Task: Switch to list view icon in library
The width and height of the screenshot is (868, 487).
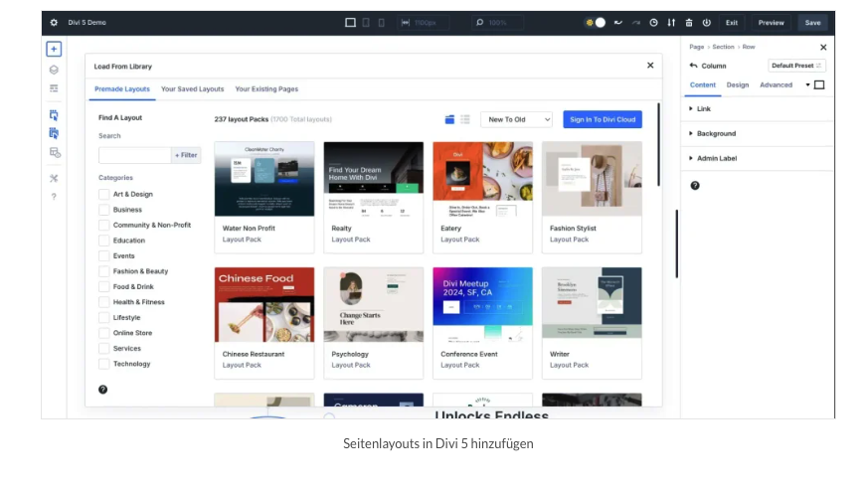Action: click(x=465, y=119)
